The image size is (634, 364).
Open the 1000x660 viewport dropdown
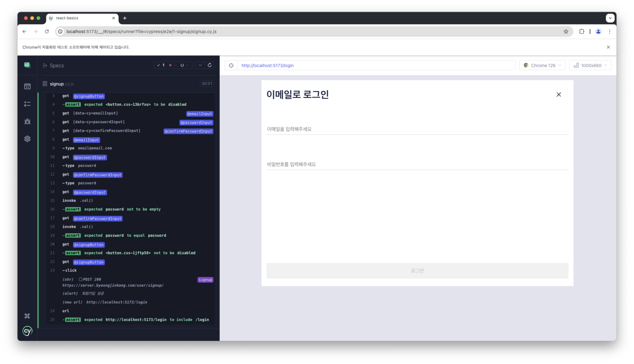590,66
